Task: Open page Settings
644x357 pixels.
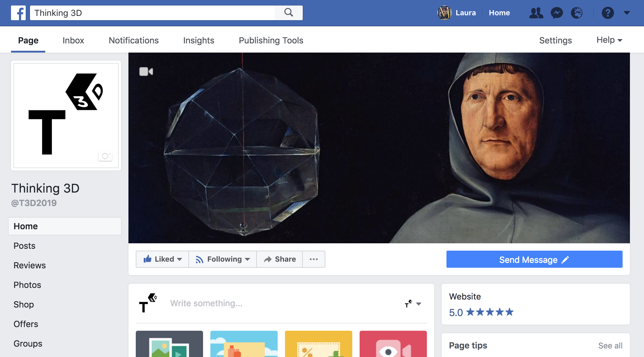Action: pos(555,40)
